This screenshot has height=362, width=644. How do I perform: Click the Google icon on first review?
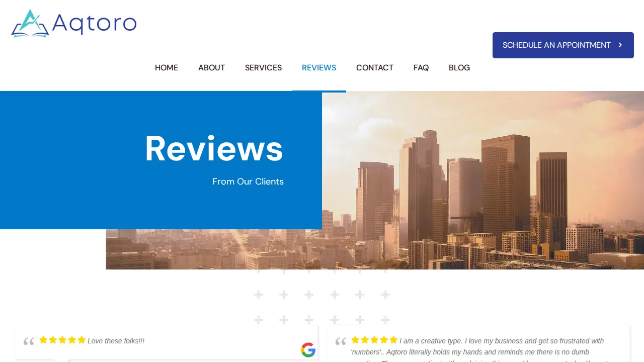[308, 350]
